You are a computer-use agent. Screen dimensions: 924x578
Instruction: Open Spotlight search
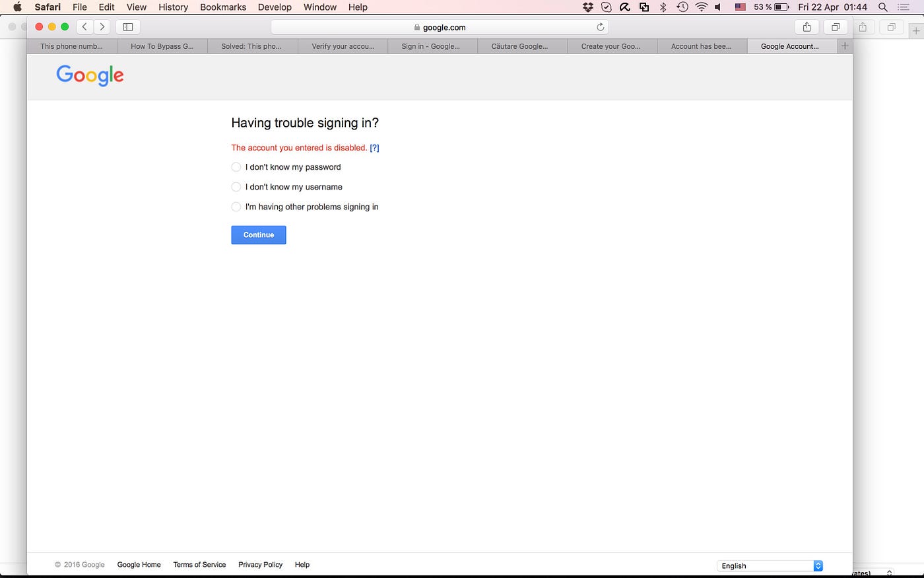point(882,7)
